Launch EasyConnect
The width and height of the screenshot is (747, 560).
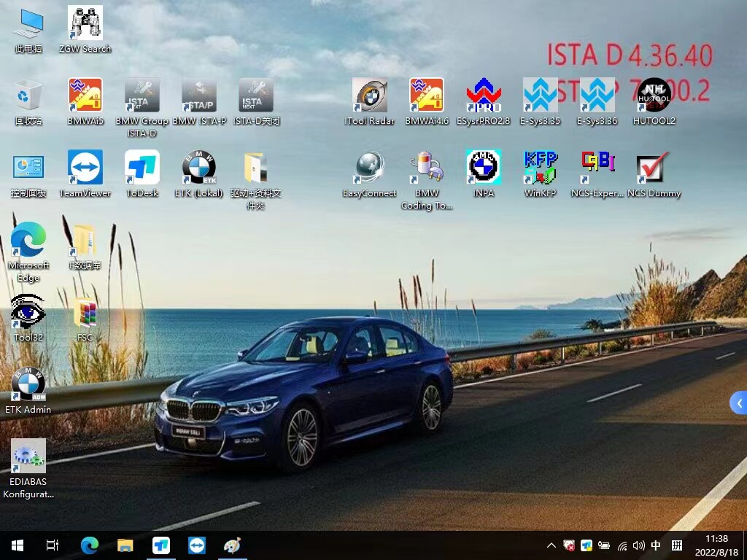369,174
